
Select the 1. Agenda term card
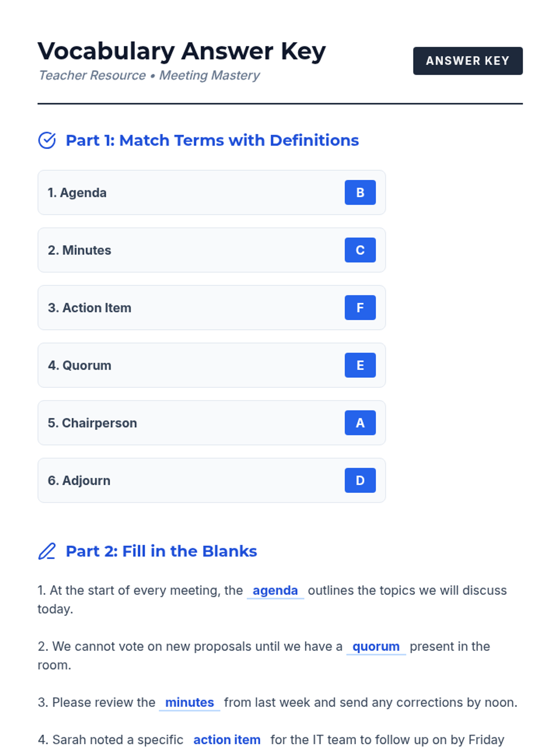211,192
